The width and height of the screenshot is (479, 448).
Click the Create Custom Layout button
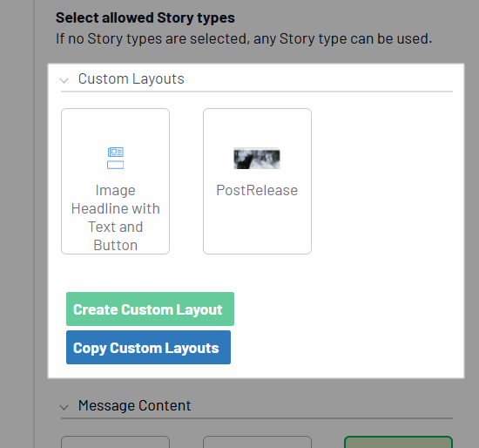[x=150, y=309]
